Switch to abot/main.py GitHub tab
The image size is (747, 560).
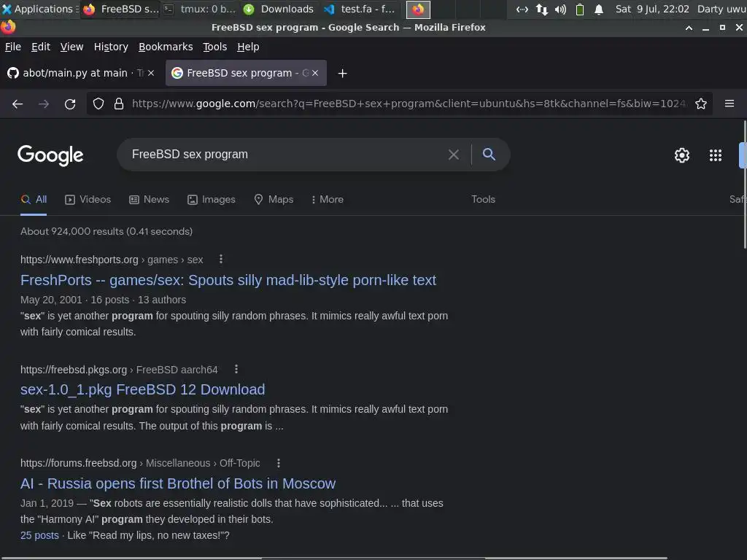pos(76,73)
